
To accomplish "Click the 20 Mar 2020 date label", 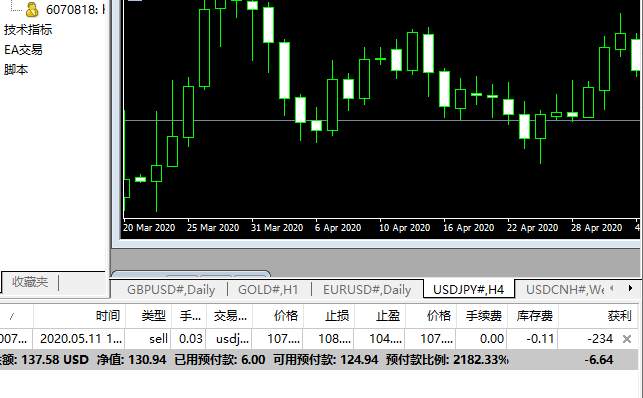I will point(149,227).
